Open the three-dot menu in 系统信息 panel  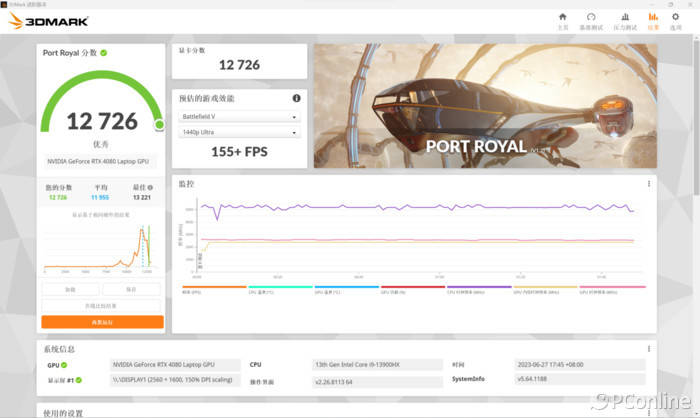(x=649, y=348)
